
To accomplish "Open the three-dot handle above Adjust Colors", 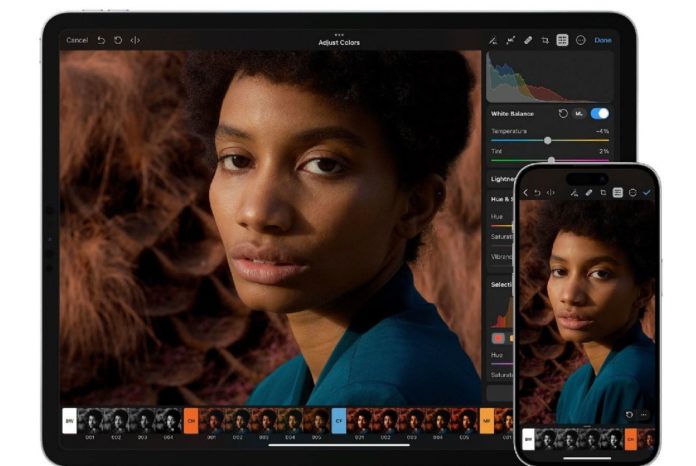I will pos(339,34).
